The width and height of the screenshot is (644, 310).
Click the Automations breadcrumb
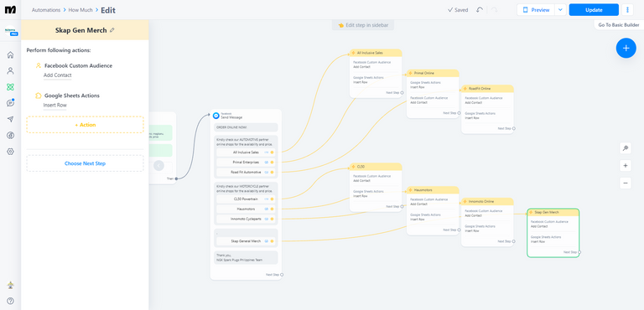point(46,10)
